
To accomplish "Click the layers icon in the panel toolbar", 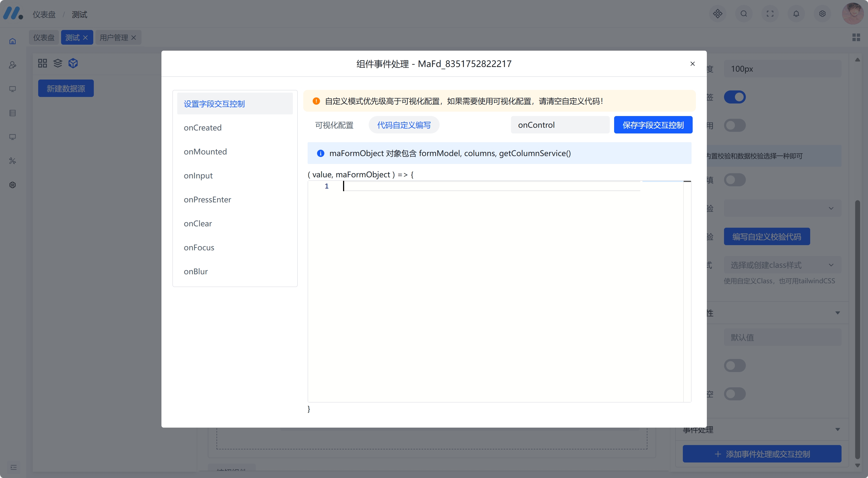I will (x=58, y=63).
